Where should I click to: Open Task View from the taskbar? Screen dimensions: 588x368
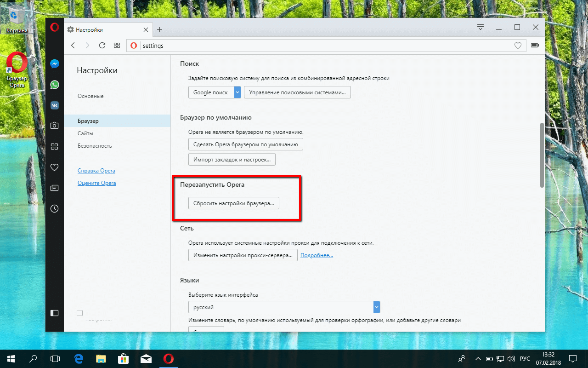[x=55, y=358]
